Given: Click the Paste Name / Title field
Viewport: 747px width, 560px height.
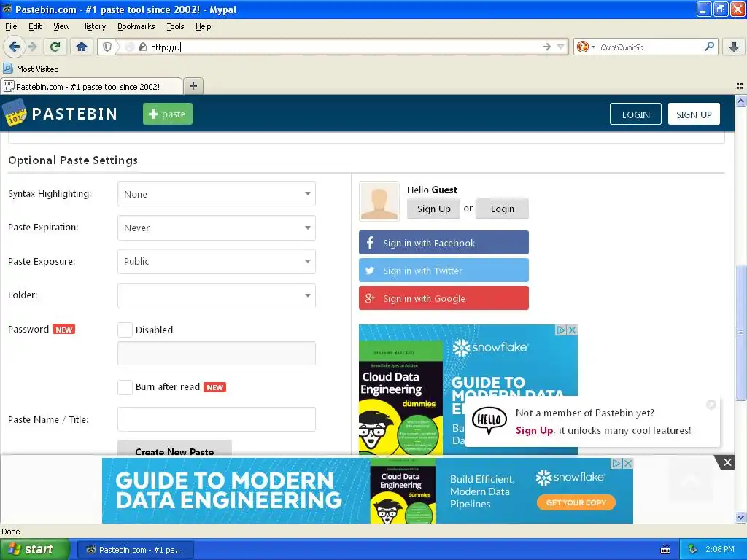Looking at the screenshot, I should [x=216, y=419].
